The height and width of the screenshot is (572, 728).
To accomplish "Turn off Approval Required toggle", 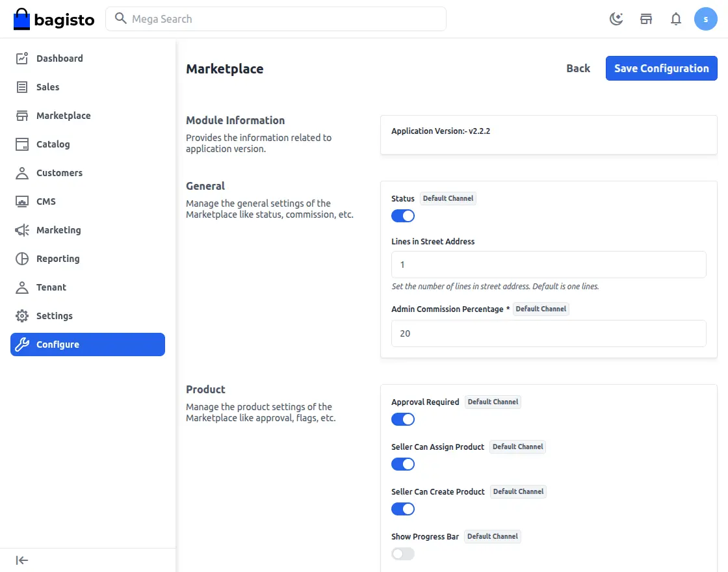I will (402, 419).
